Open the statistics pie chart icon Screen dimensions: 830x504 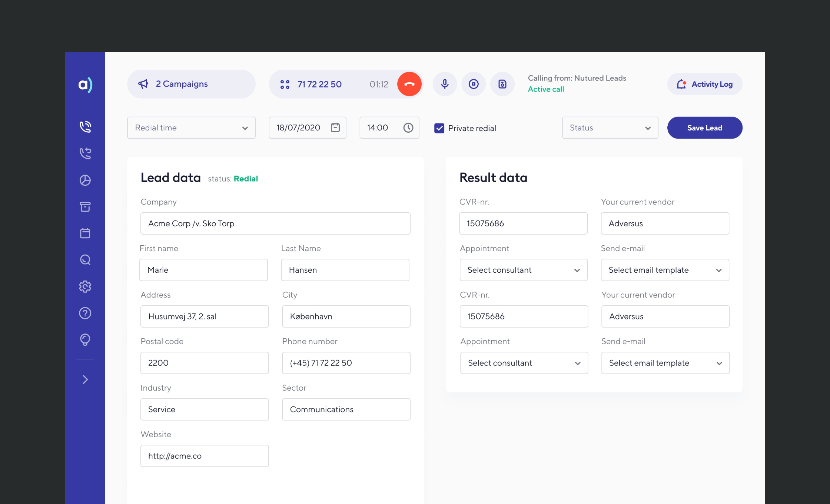coord(85,180)
